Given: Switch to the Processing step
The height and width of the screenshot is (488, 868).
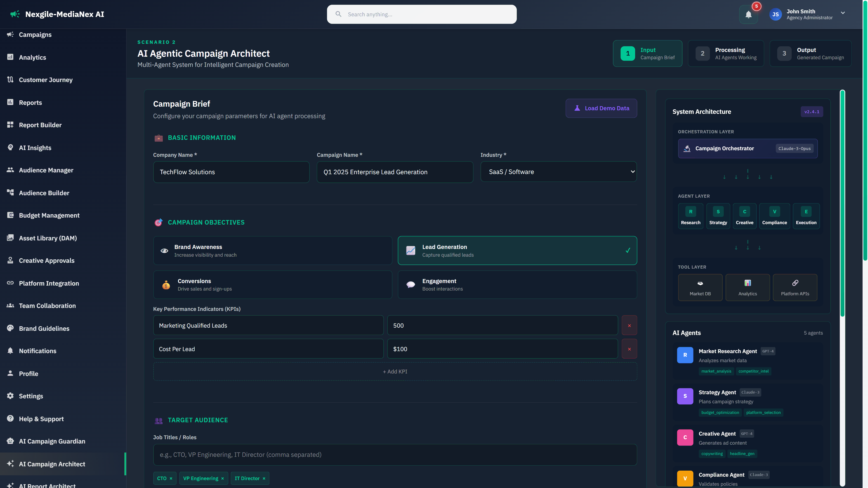Looking at the screenshot, I should (x=725, y=53).
